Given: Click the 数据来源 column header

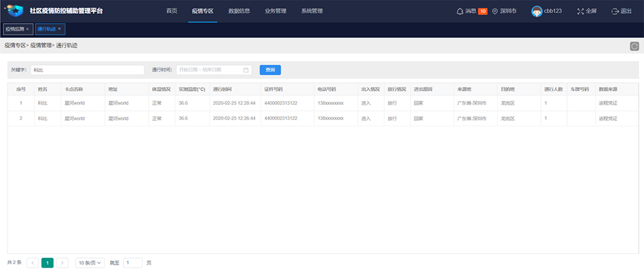Looking at the screenshot, I should tap(608, 89).
